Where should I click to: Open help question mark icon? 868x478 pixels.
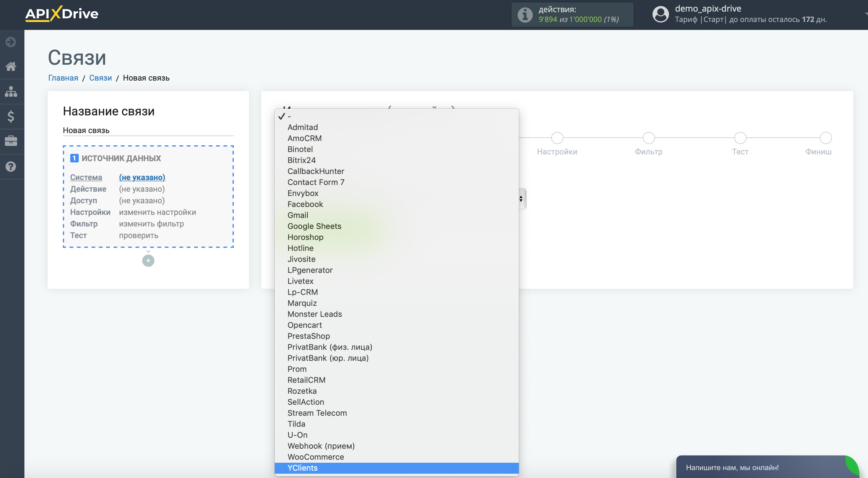11,167
